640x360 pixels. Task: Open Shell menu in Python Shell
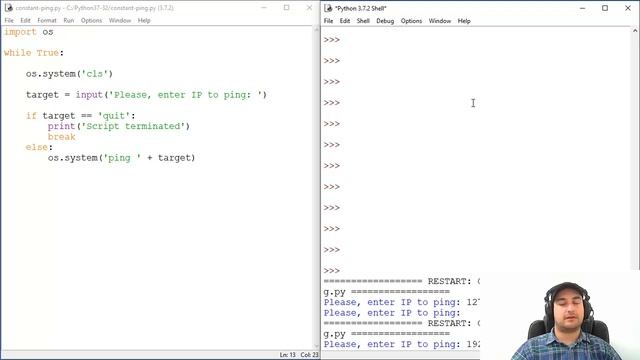pyautogui.click(x=363, y=21)
